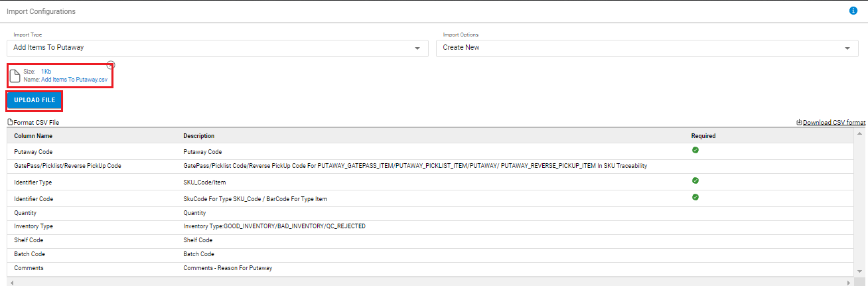
Task: Expand the Import Options dropdown arrow
Action: tap(847, 48)
